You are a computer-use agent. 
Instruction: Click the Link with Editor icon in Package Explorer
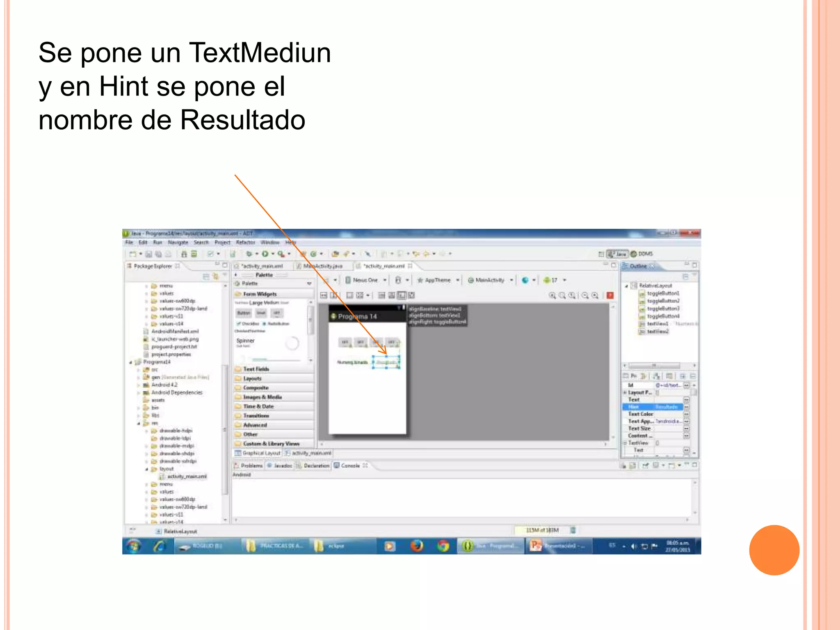[x=216, y=277]
